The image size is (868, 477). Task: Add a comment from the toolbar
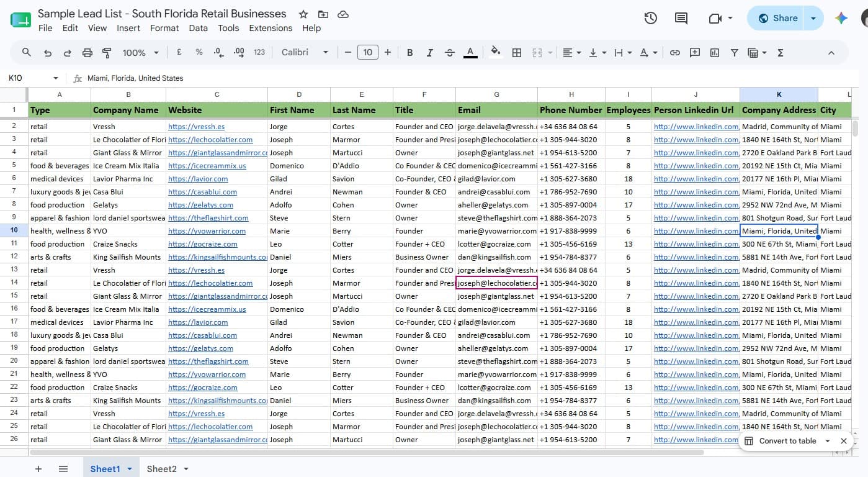(695, 53)
